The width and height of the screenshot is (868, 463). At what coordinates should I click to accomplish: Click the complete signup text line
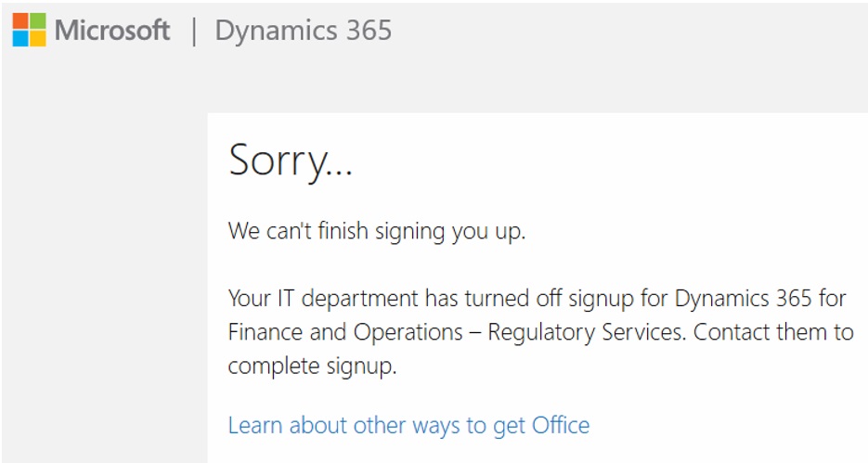tap(312, 367)
